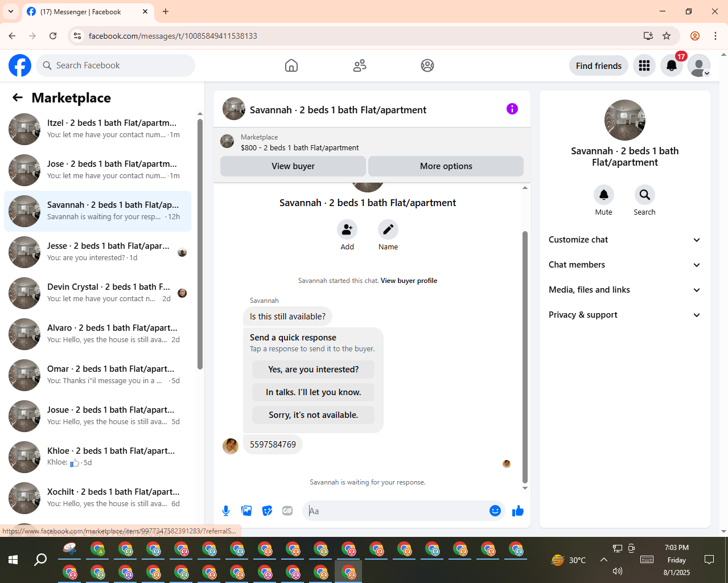Screen dimensions: 728x583
Task: Open the Facebook logo home link
Action: point(20,65)
